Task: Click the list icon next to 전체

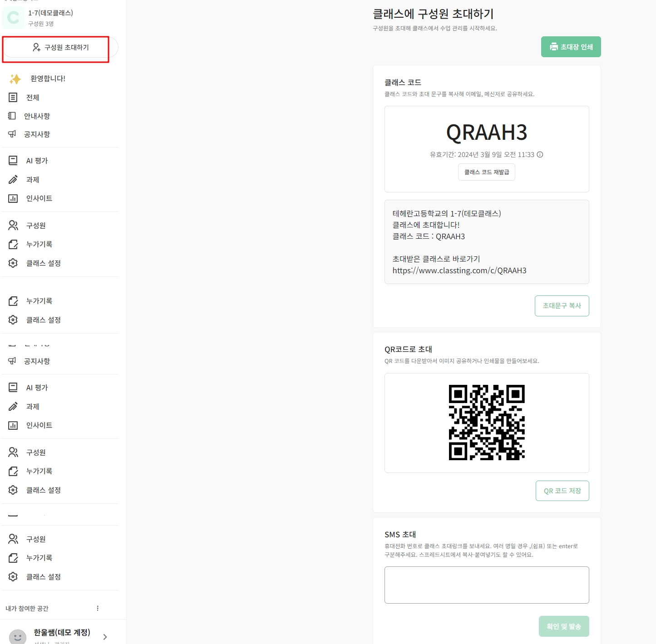Action: 13,97
